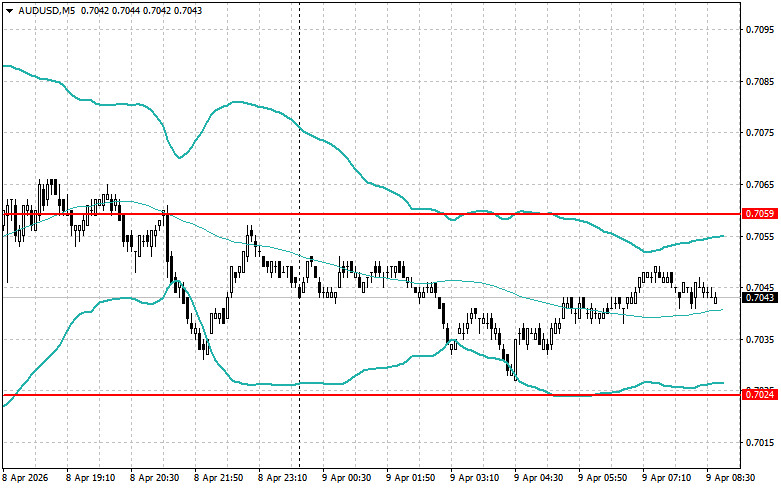Click the 0.7035 price axis label
This screenshot has height=489, width=781.
(x=760, y=340)
